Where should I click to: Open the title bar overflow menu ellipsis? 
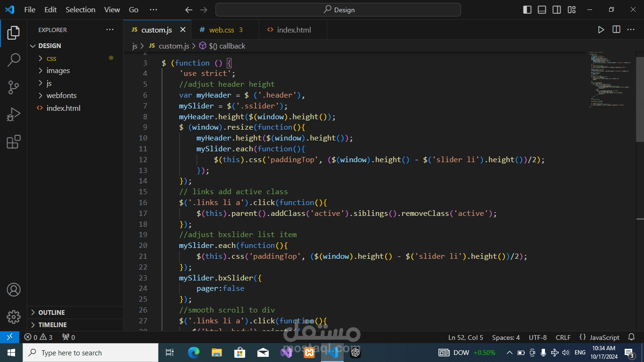pyautogui.click(x=154, y=9)
